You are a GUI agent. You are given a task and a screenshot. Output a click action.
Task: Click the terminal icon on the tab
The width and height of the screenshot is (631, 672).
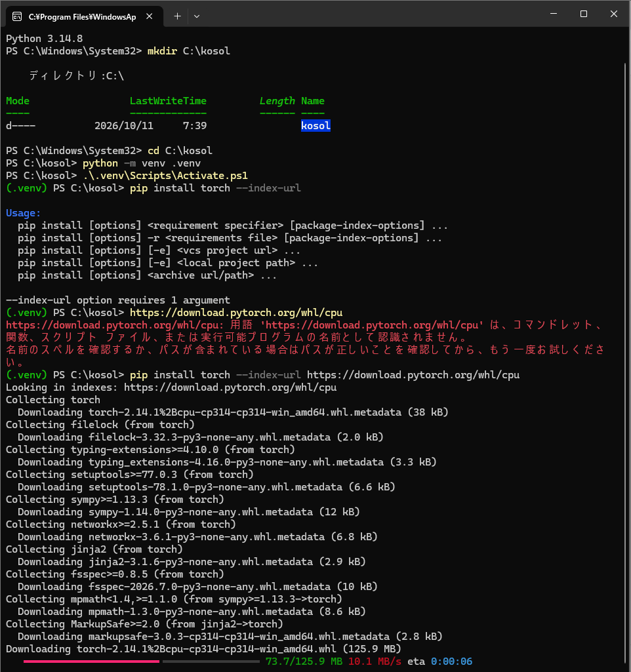(17, 16)
